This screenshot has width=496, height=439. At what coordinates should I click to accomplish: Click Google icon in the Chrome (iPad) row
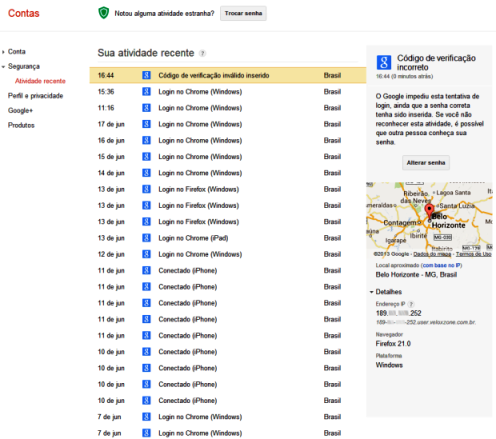[146, 238]
